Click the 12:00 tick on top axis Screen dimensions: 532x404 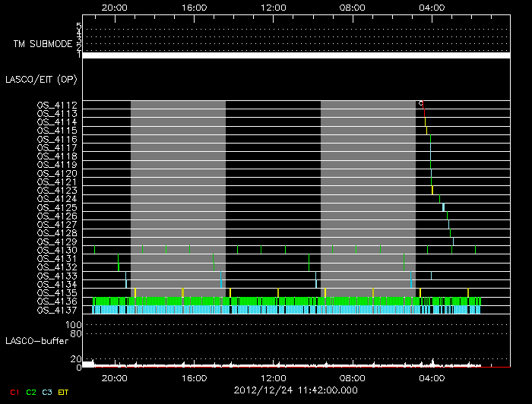pyautogui.click(x=274, y=7)
